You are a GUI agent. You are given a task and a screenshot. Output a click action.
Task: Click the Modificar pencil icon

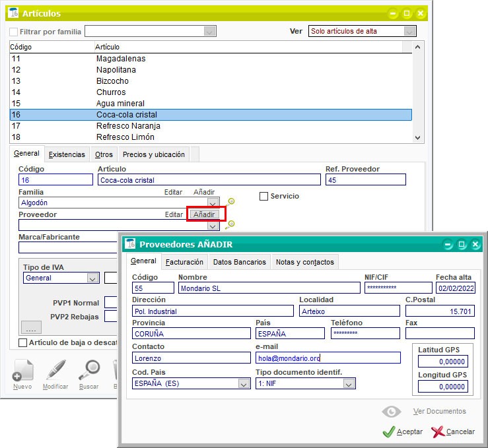[55, 370]
